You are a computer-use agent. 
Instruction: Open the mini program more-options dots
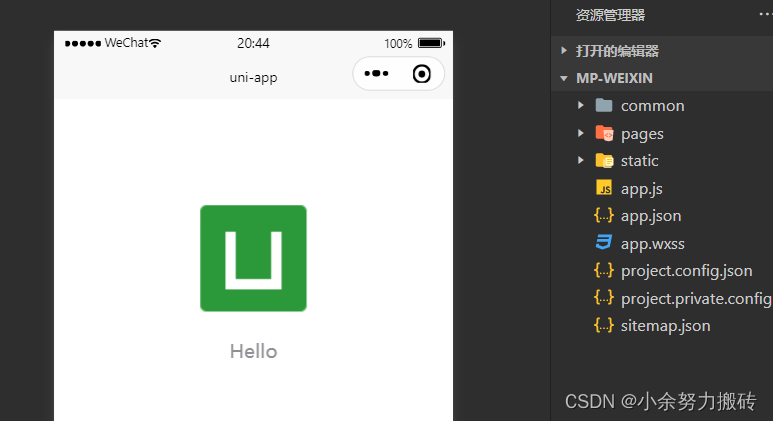[x=376, y=74]
